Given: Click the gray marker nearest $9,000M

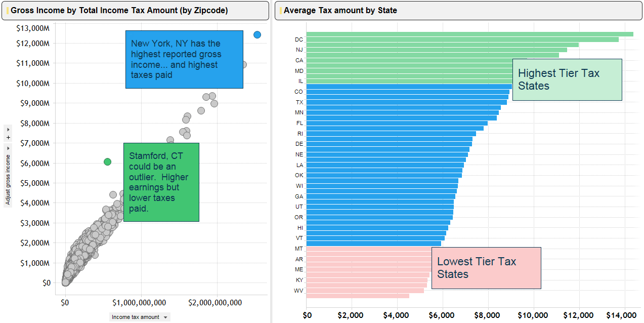Looking at the screenshot, I should [x=214, y=103].
